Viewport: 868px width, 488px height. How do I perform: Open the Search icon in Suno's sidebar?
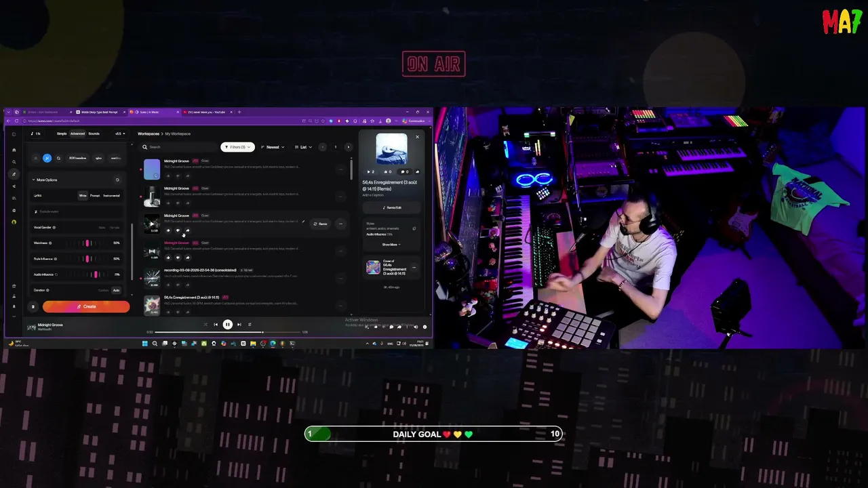click(x=14, y=162)
